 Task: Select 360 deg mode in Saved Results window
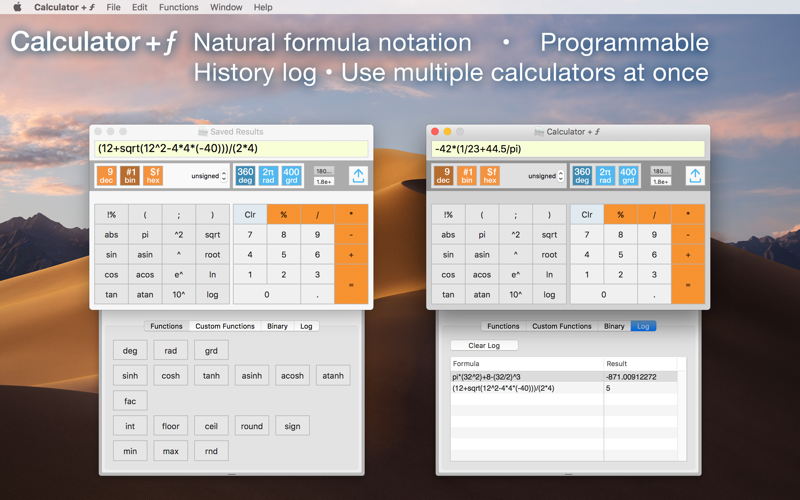[245, 176]
